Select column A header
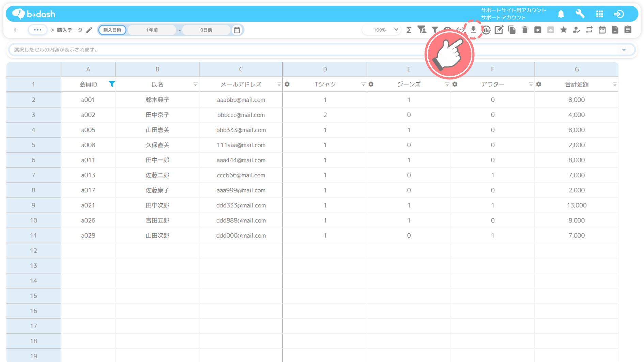This screenshot has height=362, width=644. click(88, 69)
